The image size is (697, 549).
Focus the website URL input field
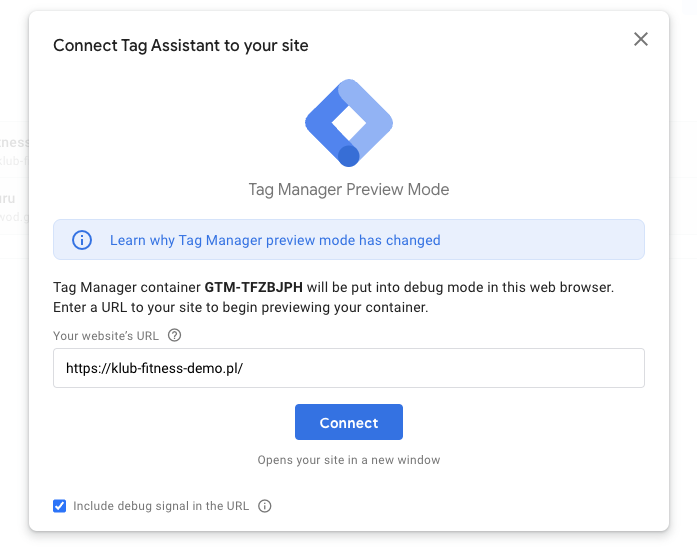[x=349, y=368]
